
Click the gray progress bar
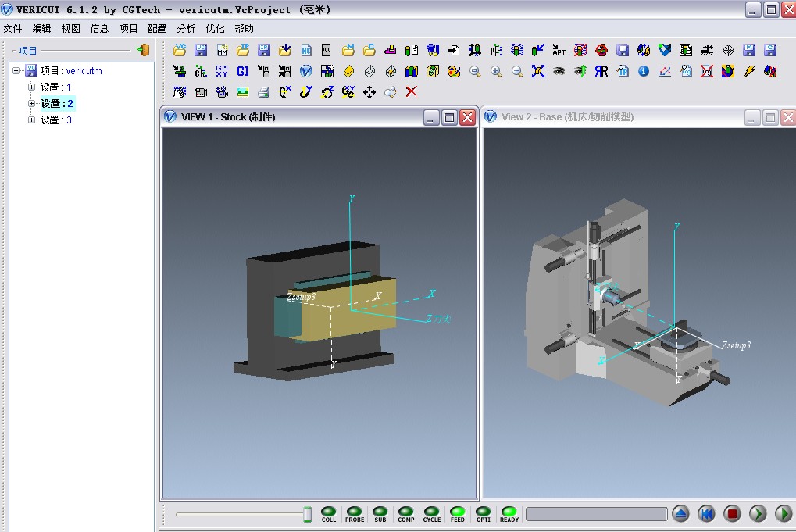tap(597, 514)
